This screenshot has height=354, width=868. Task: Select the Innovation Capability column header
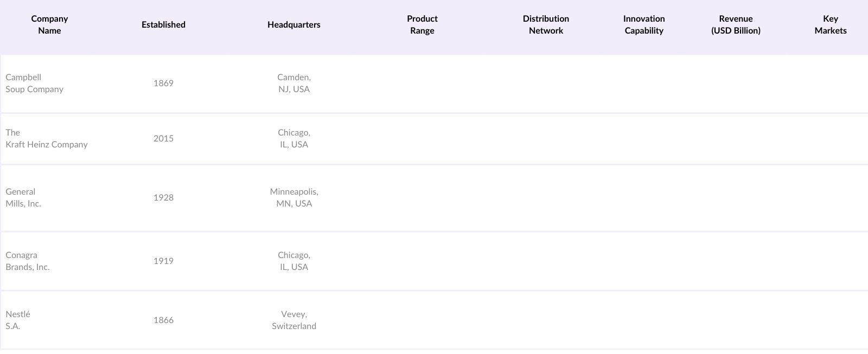point(644,25)
